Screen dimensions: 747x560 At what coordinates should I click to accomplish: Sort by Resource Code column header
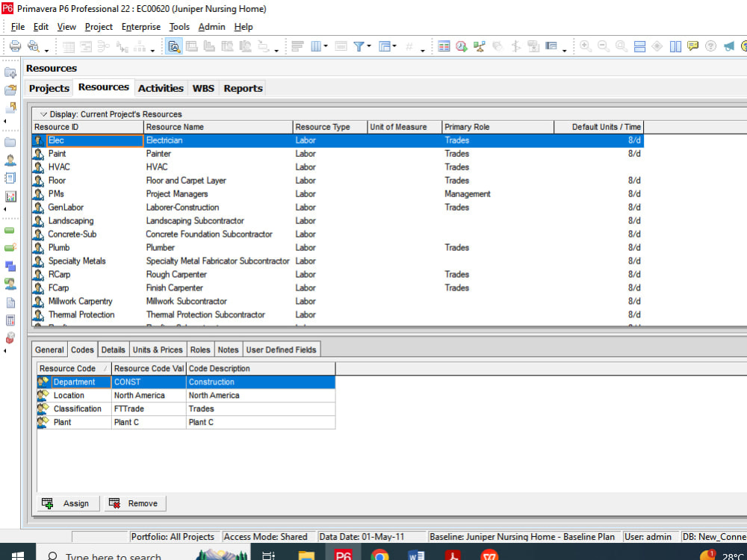74,369
